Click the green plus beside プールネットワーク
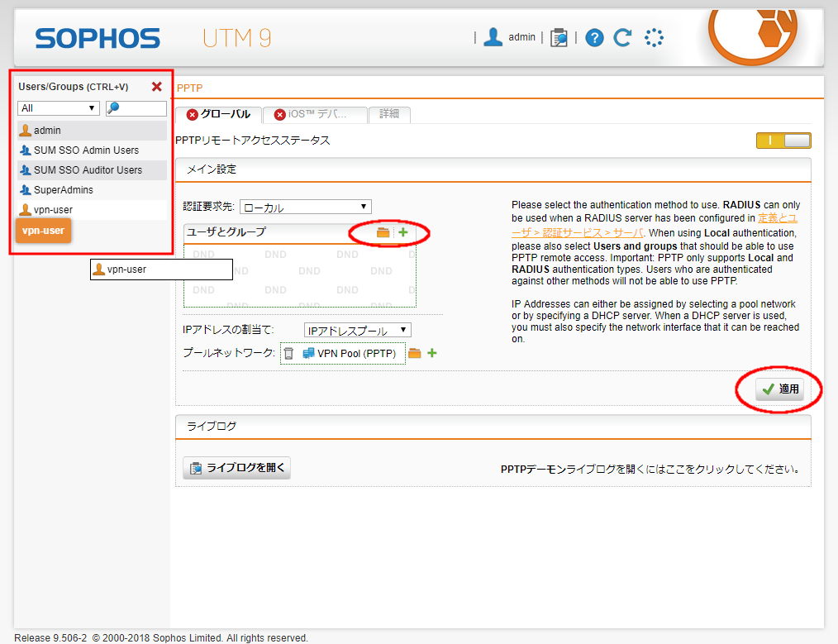This screenshot has width=838, height=644. coord(431,354)
